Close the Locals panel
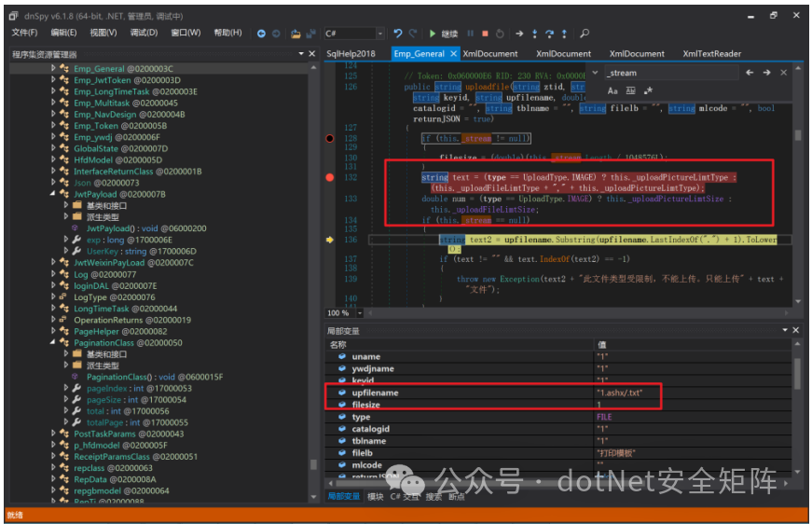This screenshot has width=812, height=524. tap(796, 330)
